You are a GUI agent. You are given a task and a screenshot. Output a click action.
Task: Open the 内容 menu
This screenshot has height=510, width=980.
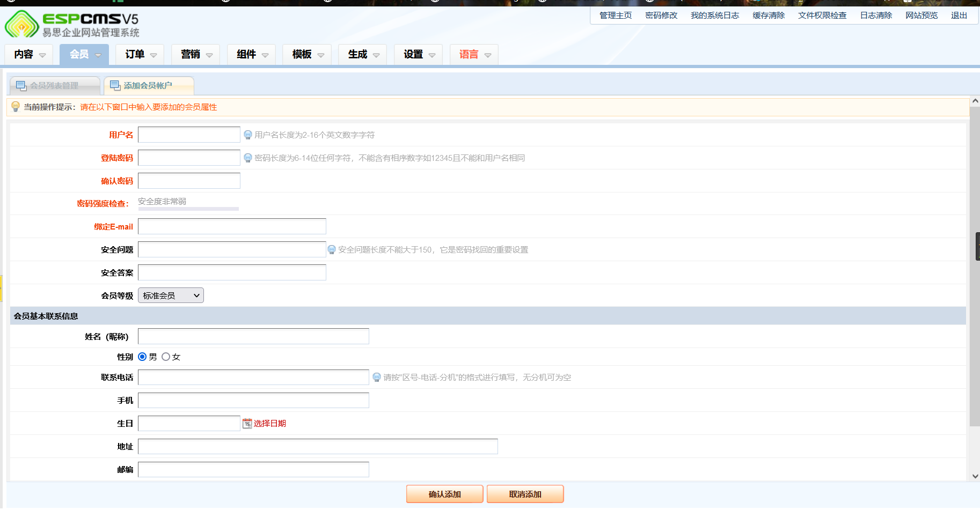tap(24, 54)
